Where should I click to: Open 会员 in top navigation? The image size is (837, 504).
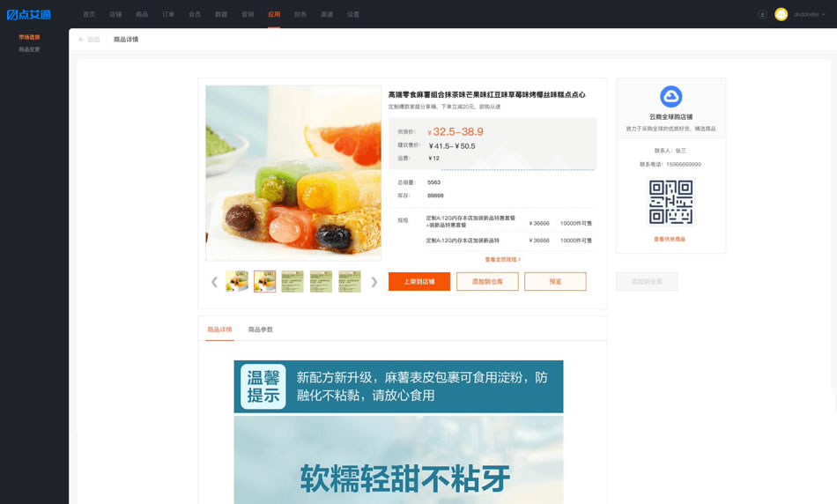point(195,14)
